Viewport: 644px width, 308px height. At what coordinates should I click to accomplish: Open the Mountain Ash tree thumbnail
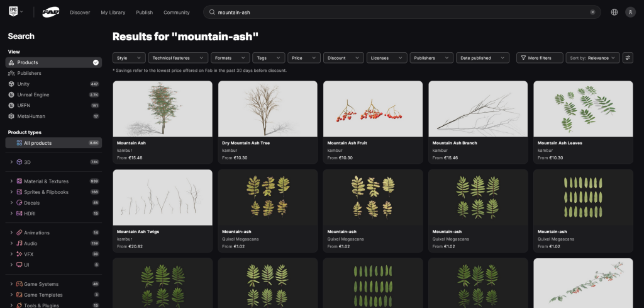163,108
